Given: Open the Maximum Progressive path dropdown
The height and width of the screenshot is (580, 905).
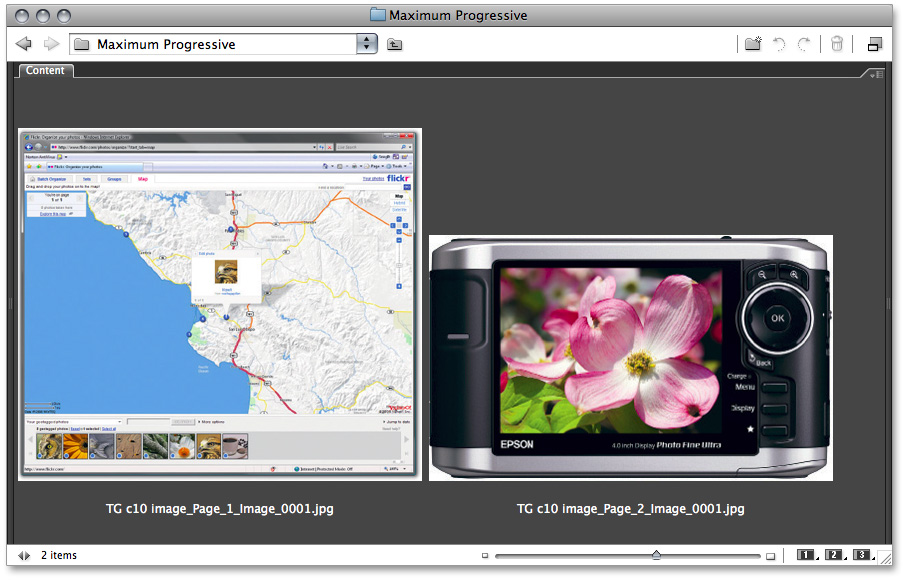Looking at the screenshot, I should pyautogui.click(x=367, y=44).
